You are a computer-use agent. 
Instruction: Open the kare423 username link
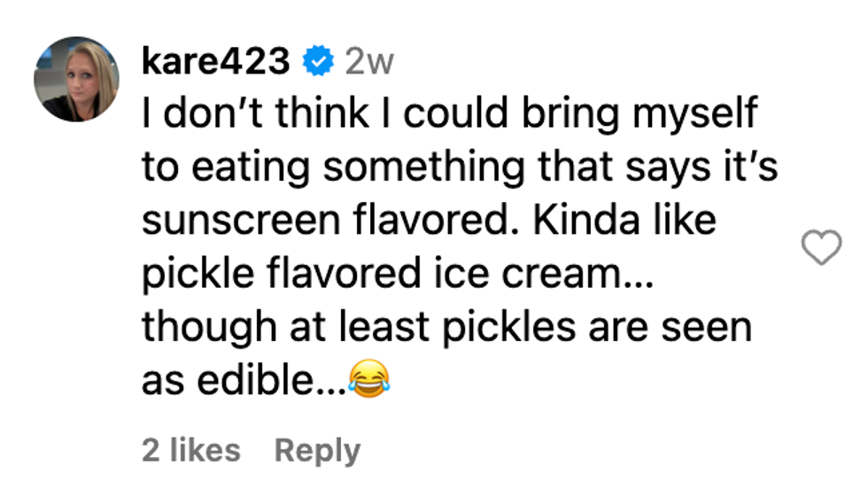[x=215, y=62]
